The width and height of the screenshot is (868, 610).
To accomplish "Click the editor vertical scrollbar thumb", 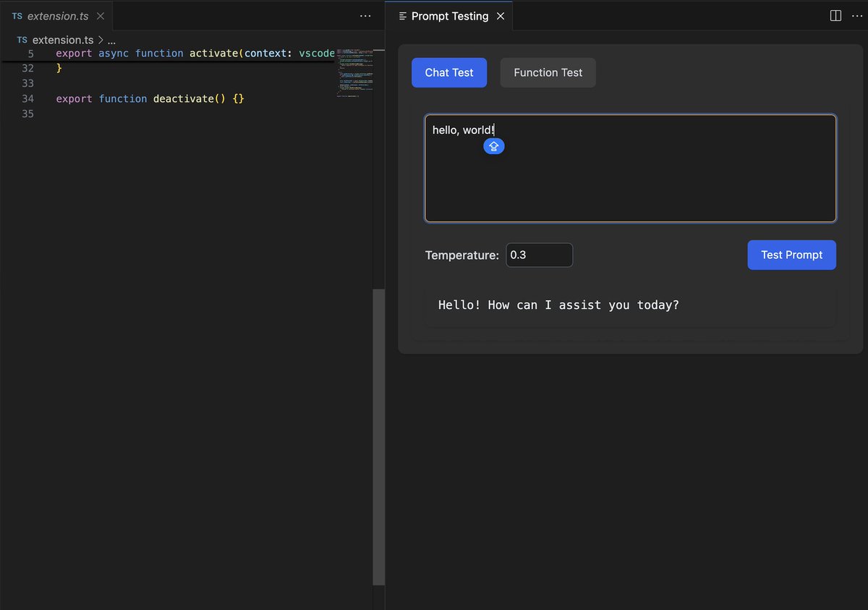I will (x=379, y=436).
